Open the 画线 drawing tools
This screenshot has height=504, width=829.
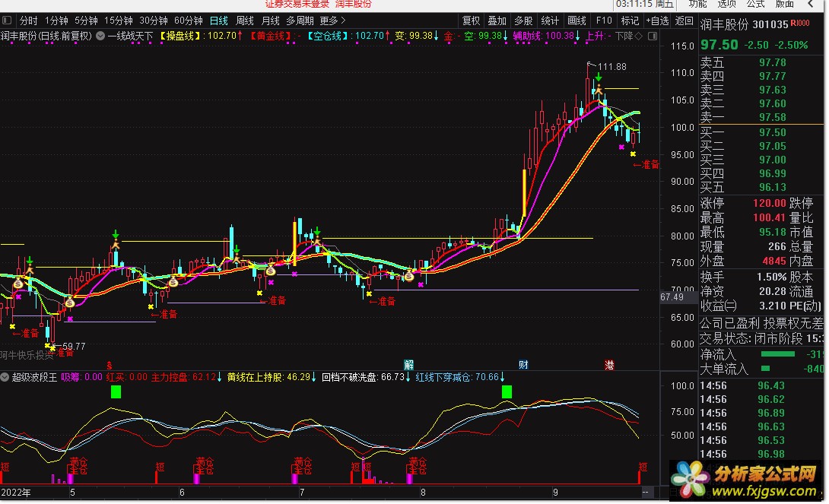coord(576,21)
